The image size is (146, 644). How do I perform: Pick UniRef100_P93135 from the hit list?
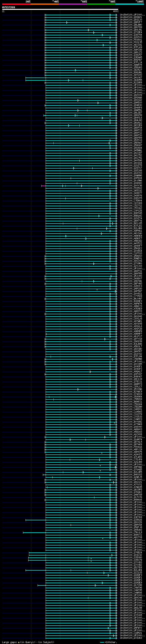pos(131,42)
